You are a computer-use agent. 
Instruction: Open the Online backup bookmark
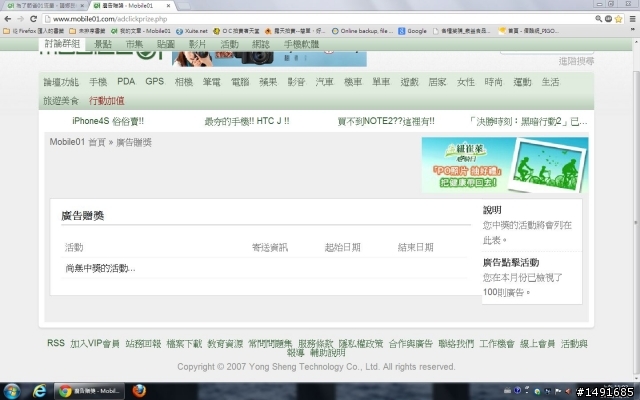click(x=362, y=31)
